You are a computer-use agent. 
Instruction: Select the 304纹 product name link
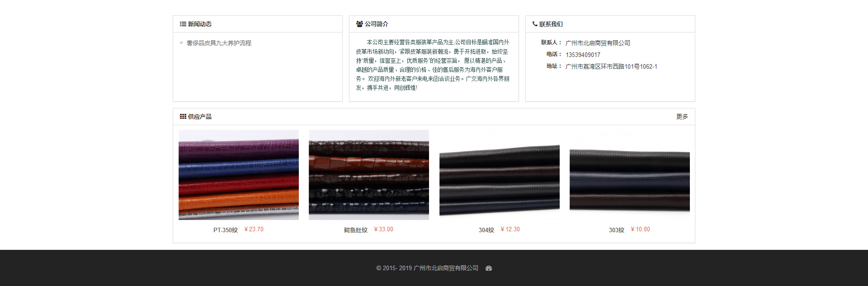click(486, 230)
